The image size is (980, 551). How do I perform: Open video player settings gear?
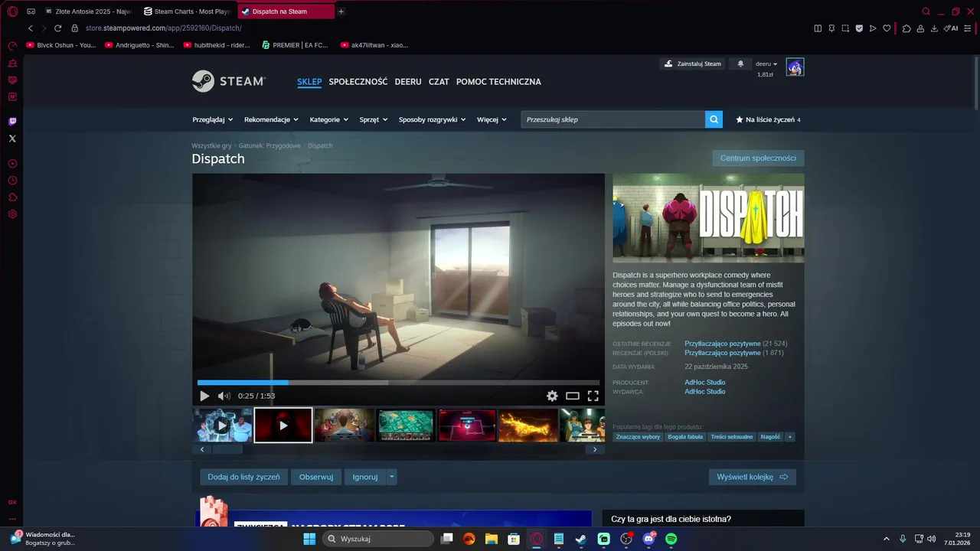[x=552, y=396]
